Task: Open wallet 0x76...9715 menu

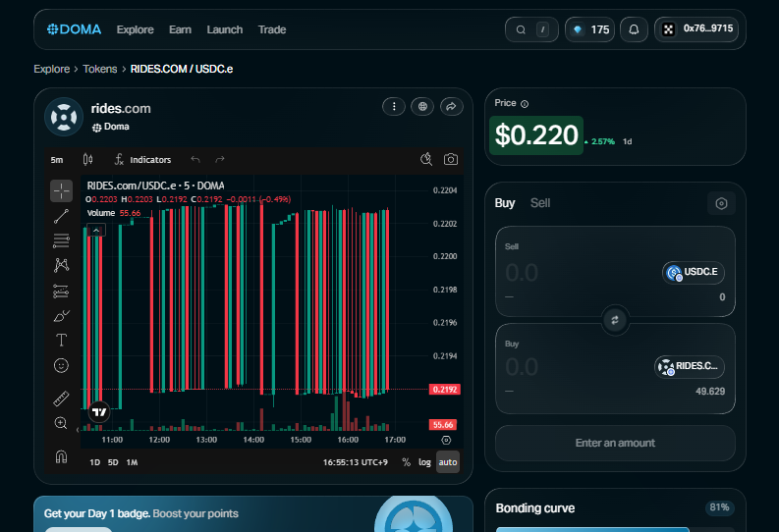Action: [x=696, y=29]
